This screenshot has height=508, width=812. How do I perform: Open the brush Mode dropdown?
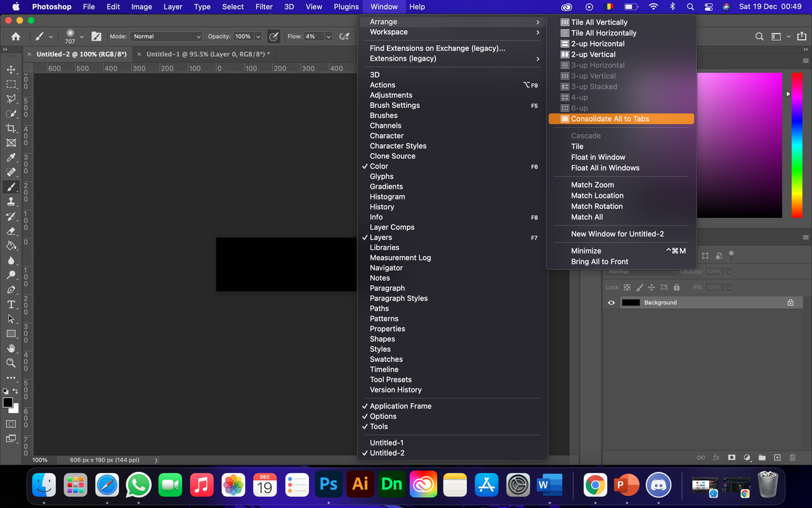click(x=166, y=37)
